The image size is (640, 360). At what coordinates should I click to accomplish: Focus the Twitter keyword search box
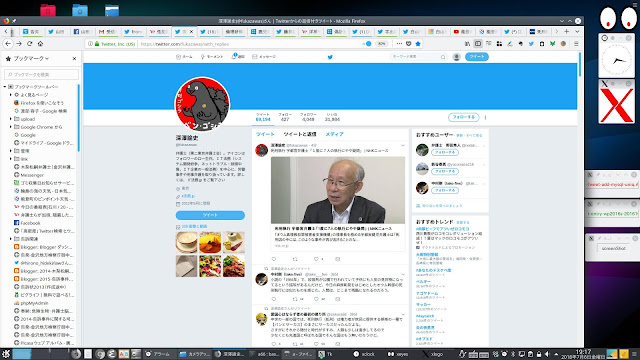[418, 57]
